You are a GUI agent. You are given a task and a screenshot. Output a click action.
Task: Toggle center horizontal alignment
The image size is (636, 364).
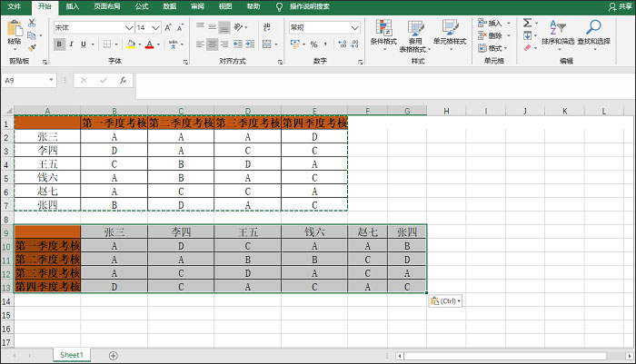pos(212,44)
